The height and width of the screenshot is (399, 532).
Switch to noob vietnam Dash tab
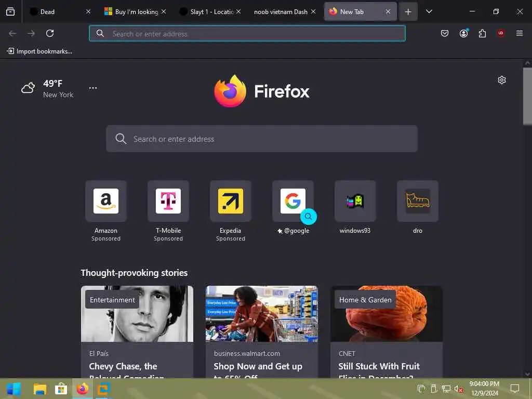(284, 12)
